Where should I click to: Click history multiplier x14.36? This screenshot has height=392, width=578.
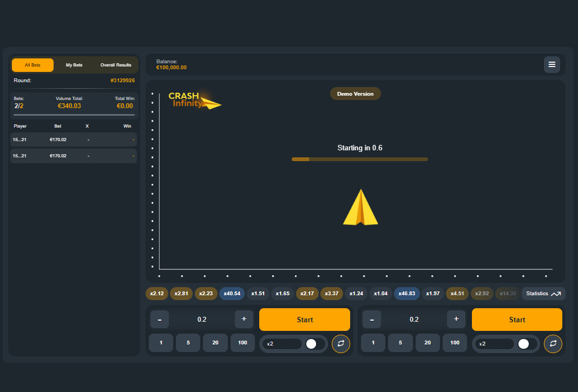tap(508, 294)
